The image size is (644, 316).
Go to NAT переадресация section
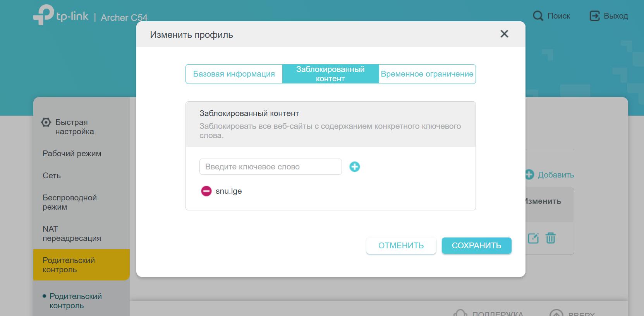click(72, 234)
